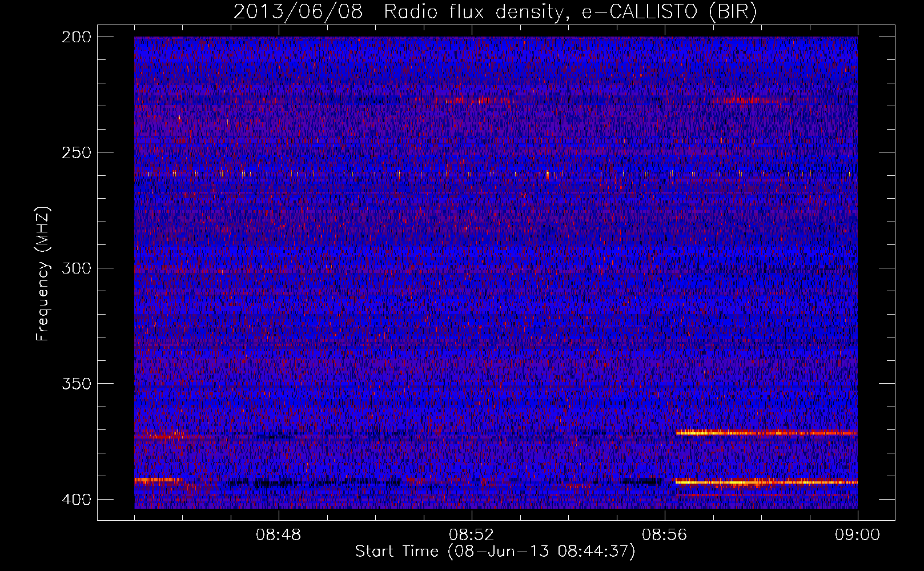
Task: Click the 08:56 time tick label
Action: (665, 535)
